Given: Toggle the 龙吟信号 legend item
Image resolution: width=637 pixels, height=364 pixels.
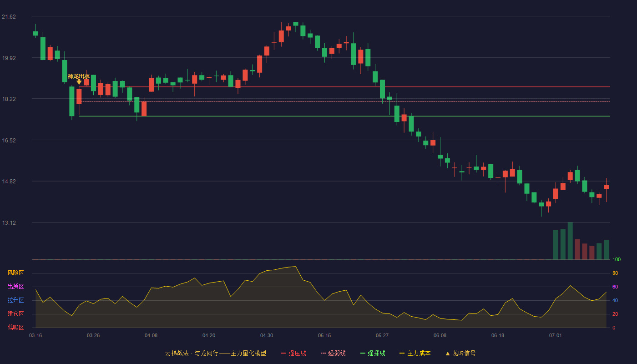Looking at the screenshot, I should 460,353.
